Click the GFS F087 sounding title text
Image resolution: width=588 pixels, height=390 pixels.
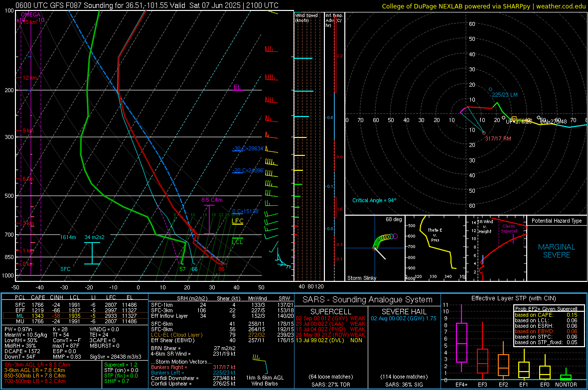pyautogui.click(x=147, y=5)
